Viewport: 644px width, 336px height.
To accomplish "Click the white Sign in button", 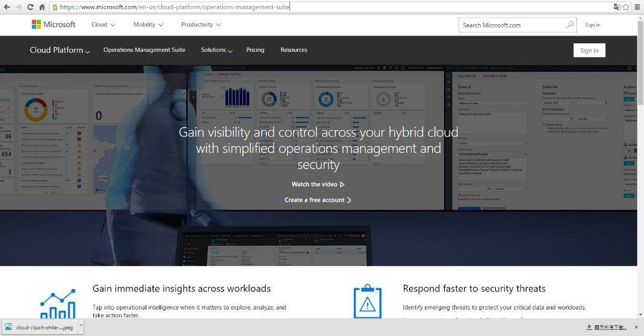I will pos(589,51).
